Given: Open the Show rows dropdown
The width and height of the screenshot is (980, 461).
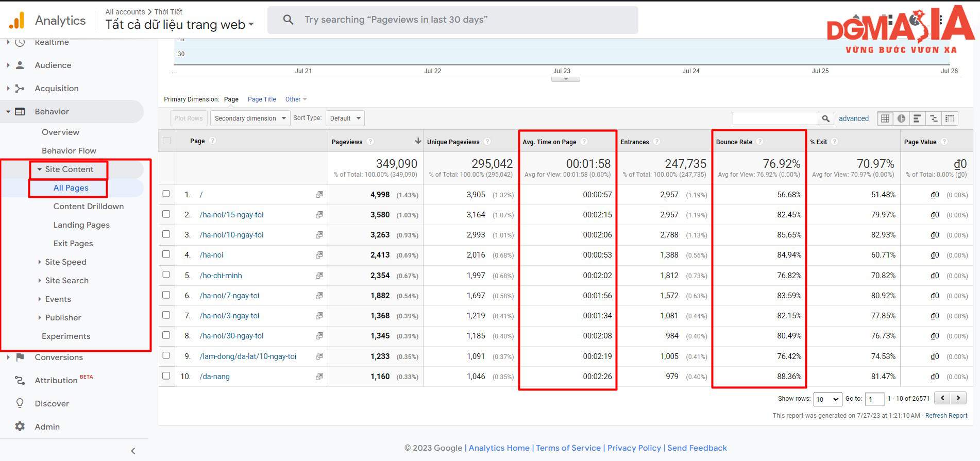Looking at the screenshot, I should (x=827, y=399).
